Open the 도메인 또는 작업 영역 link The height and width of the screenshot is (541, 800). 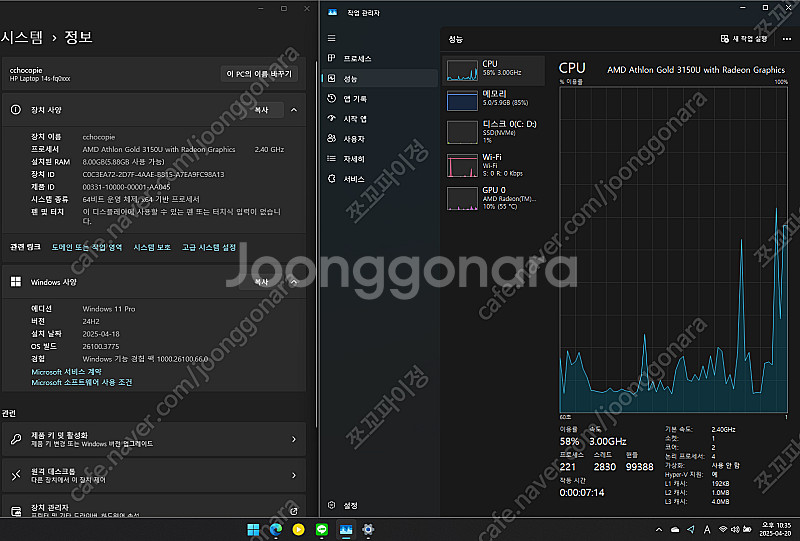87,248
